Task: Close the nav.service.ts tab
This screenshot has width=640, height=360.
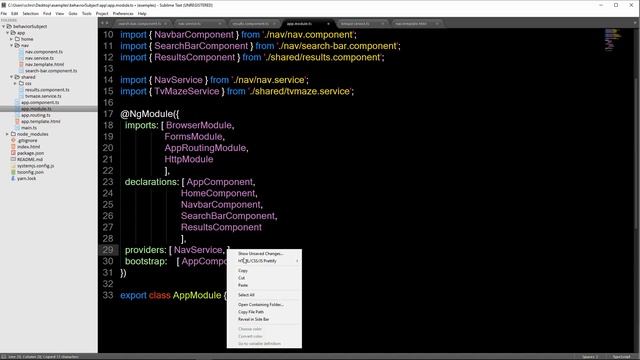Action: click(220, 24)
